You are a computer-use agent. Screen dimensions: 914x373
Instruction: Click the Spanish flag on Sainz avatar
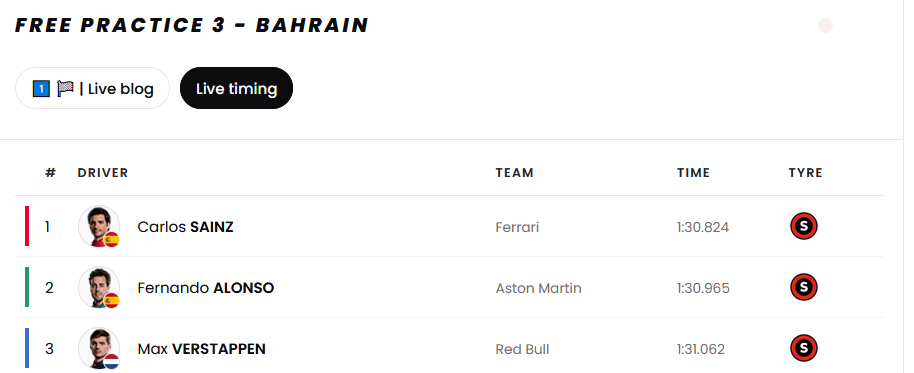click(x=111, y=240)
